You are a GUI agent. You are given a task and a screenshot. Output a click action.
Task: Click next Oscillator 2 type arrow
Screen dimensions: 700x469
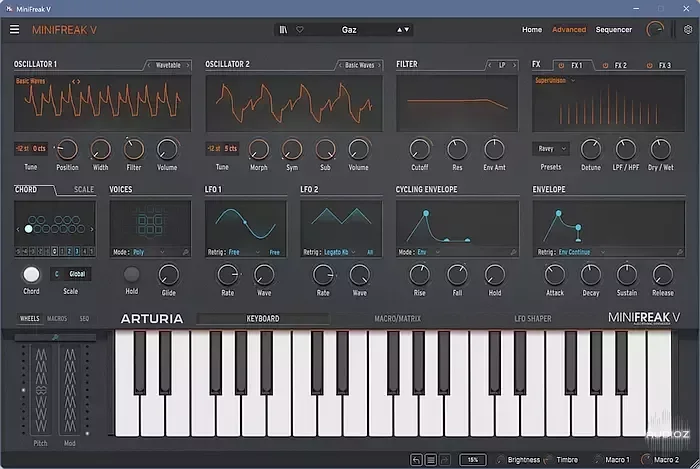[x=379, y=65]
